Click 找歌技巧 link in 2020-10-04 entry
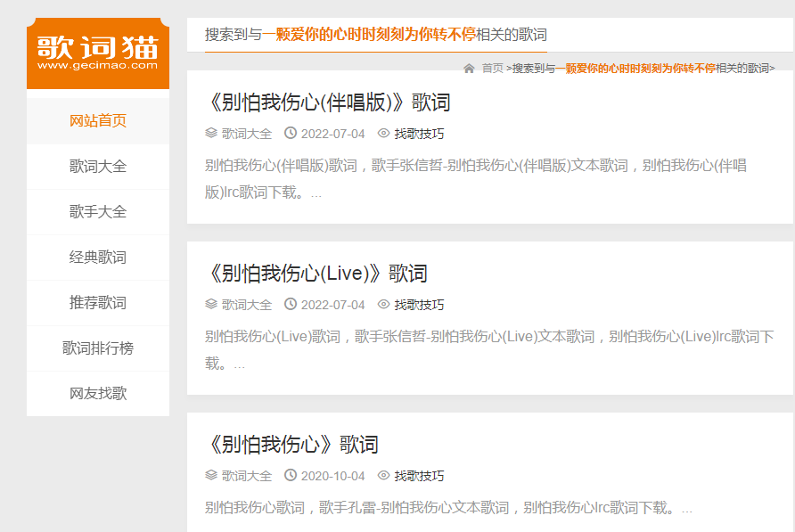 [419, 476]
